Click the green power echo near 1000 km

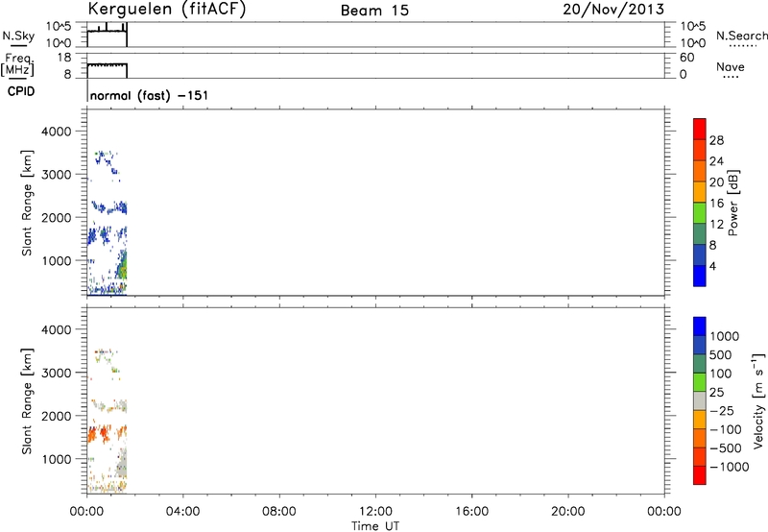[x=123, y=267]
